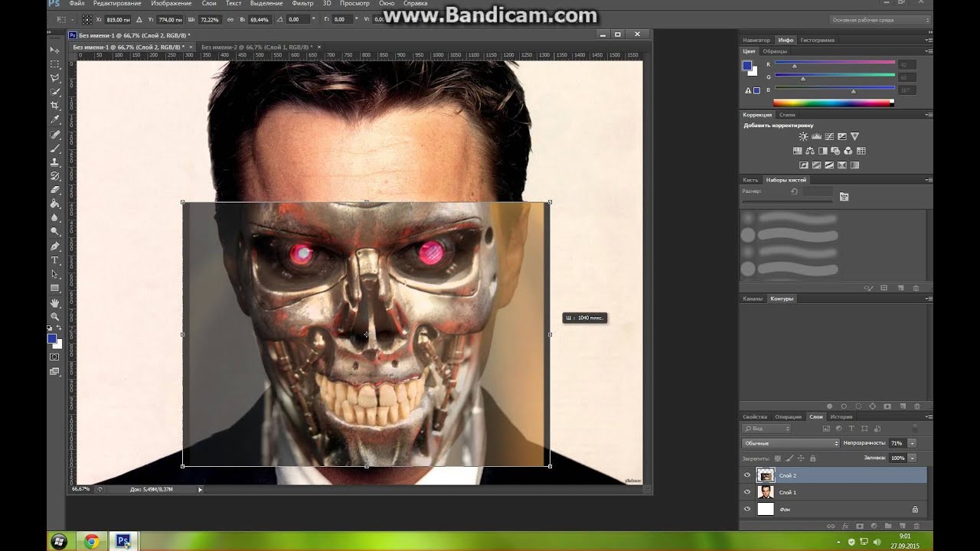980x551 pixels.
Task: Select the Brush tool in toolbar
Action: 55,148
